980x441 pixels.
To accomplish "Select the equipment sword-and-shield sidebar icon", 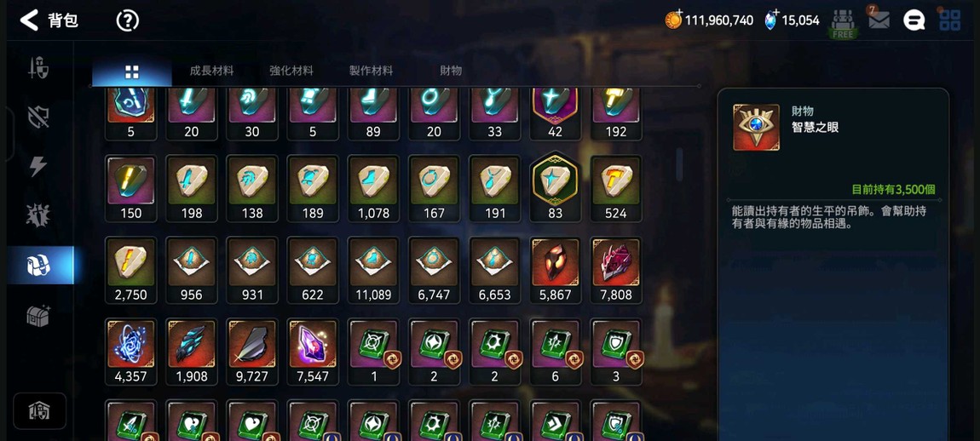I will pyautogui.click(x=38, y=67).
